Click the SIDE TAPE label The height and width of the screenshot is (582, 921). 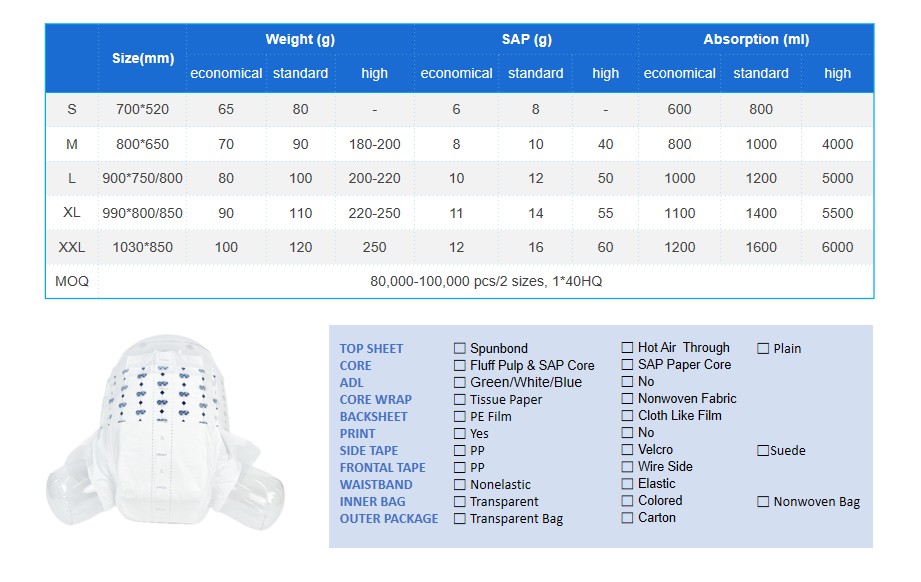point(369,451)
